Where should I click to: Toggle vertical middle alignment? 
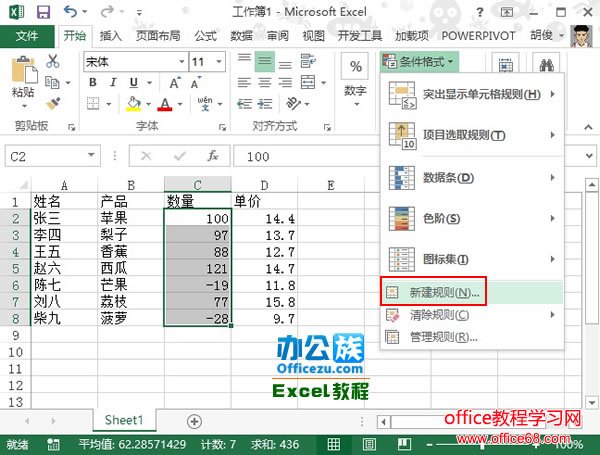[x=264, y=61]
